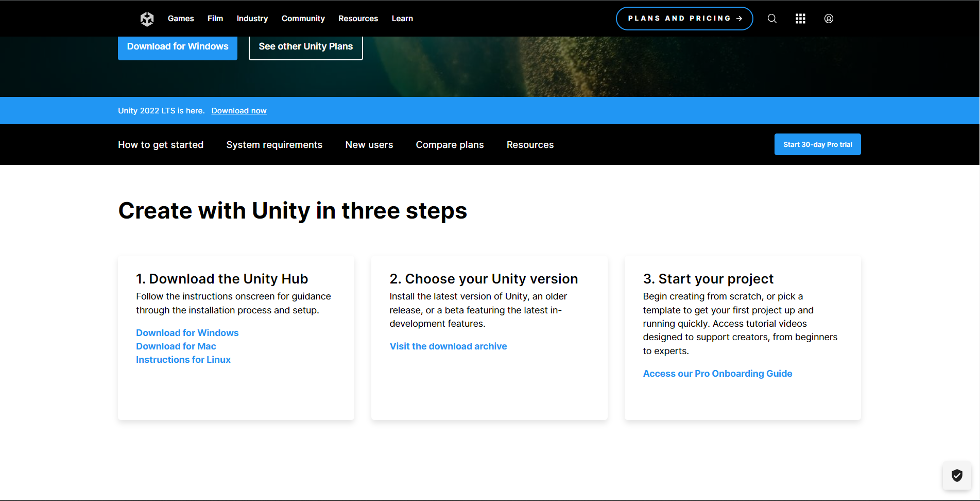Image resolution: width=980 pixels, height=501 pixels.
Task: Click the "2. Choose your Unity version" heading
Action: pyautogui.click(x=484, y=279)
